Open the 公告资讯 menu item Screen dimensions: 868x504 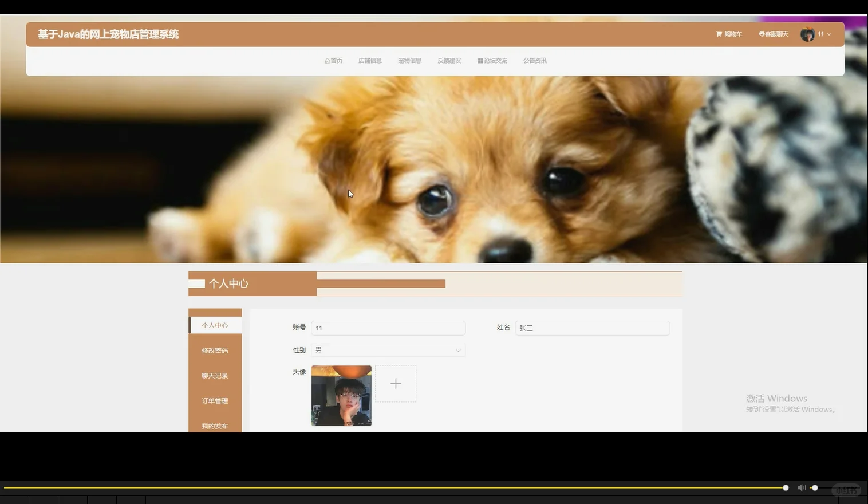(x=535, y=61)
